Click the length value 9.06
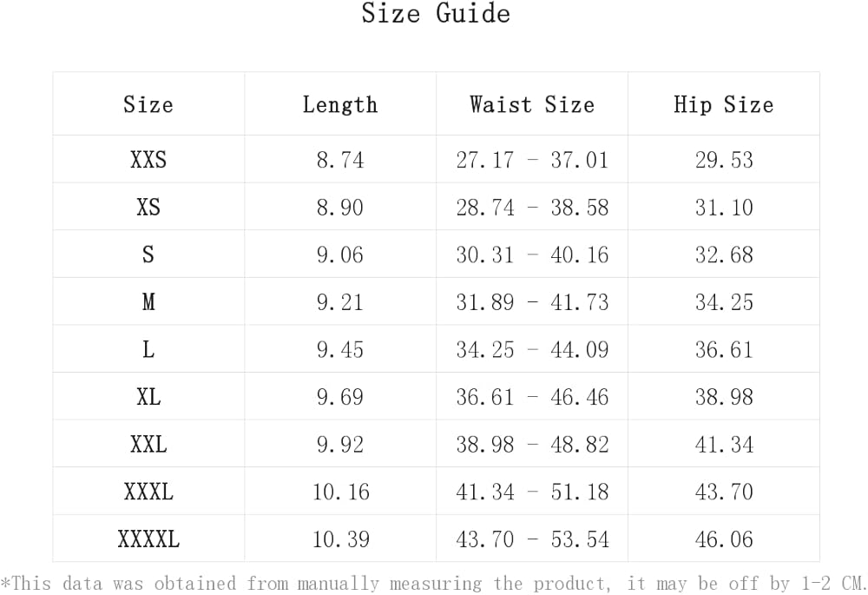The width and height of the screenshot is (868, 595). pos(340,255)
